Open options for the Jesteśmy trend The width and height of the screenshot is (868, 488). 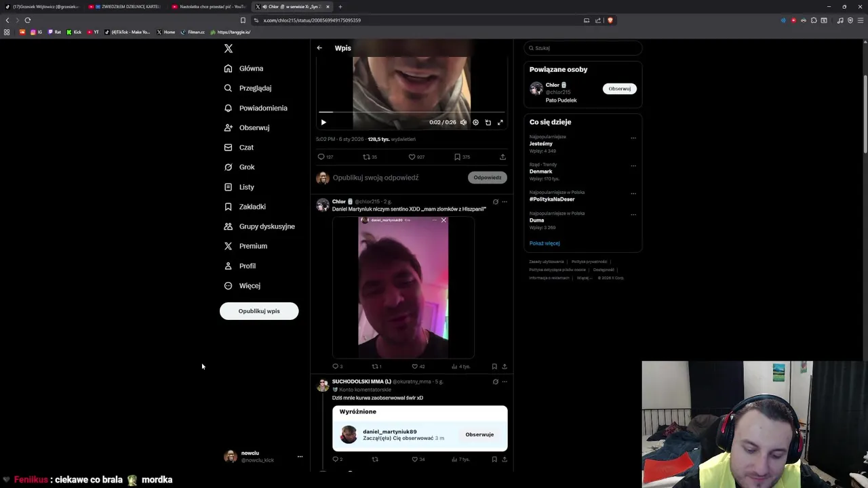(x=633, y=138)
